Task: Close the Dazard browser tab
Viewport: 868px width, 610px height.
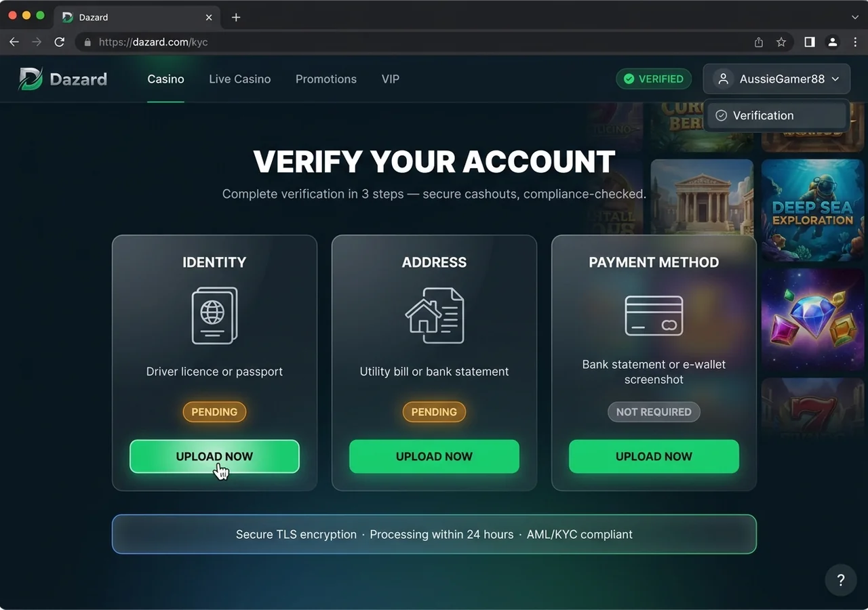Action: (209, 17)
